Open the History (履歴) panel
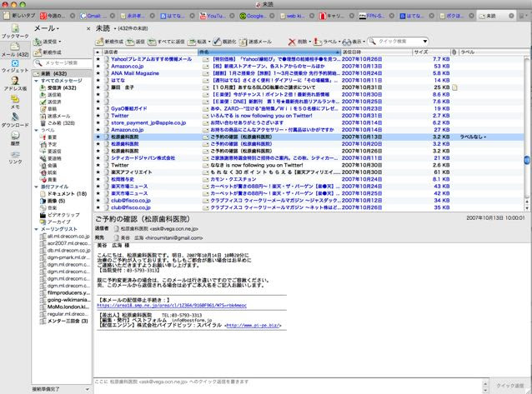Viewport: 532px width, 394px height. pos(15,138)
